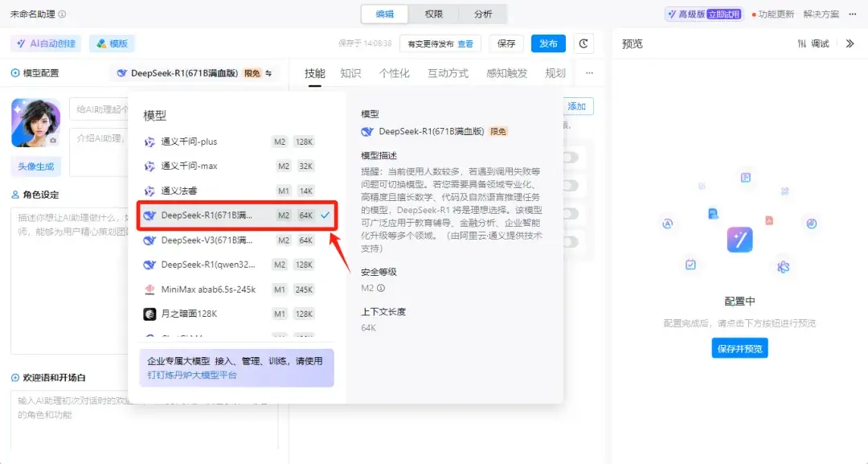Click the info icon next to M2 安全等级

click(x=381, y=288)
